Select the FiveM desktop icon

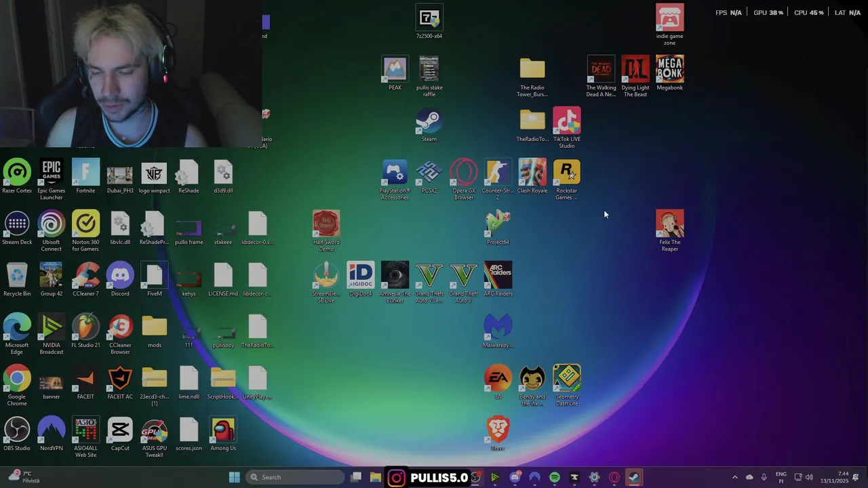point(155,281)
